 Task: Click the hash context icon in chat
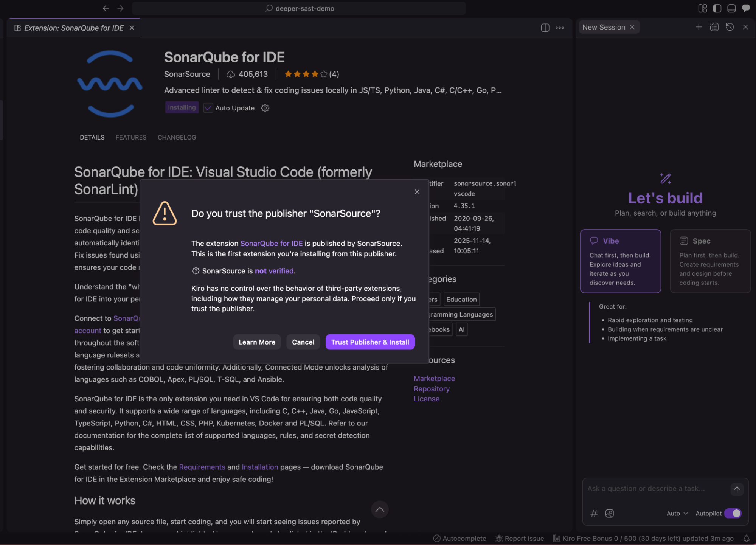(594, 513)
